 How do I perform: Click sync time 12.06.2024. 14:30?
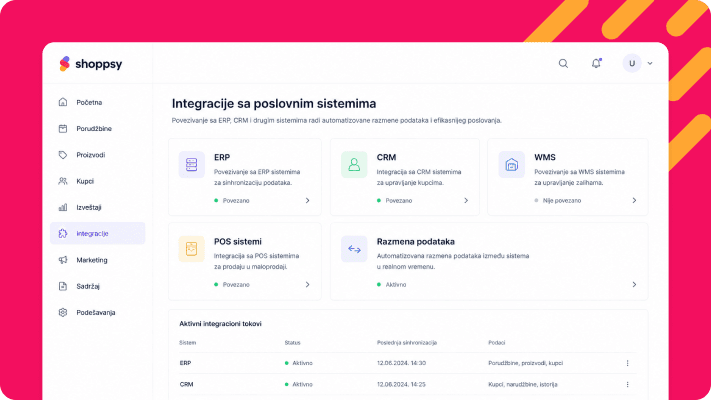[401, 363]
